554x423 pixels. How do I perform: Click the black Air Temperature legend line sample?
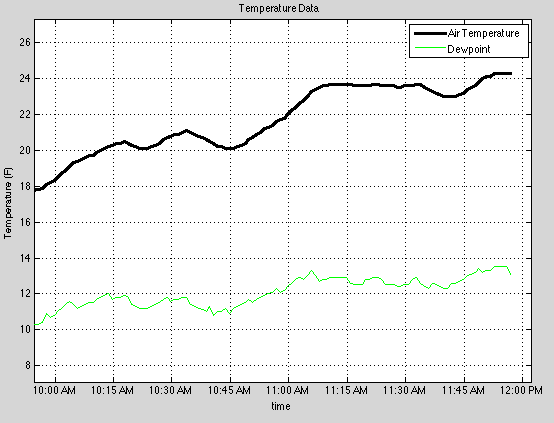click(x=430, y=34)
